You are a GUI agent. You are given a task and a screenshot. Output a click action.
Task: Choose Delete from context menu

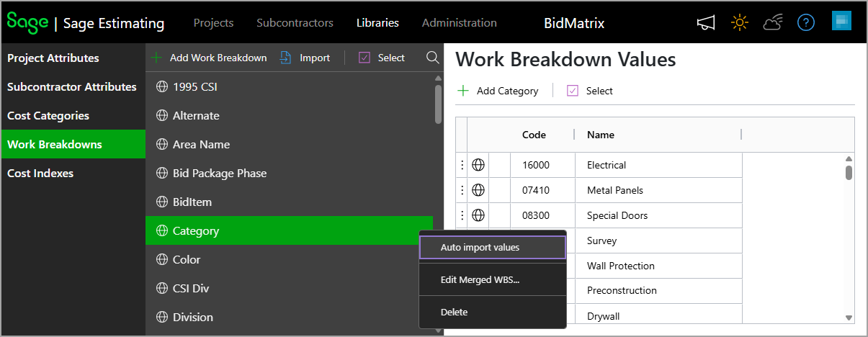(x=493, y=313)
